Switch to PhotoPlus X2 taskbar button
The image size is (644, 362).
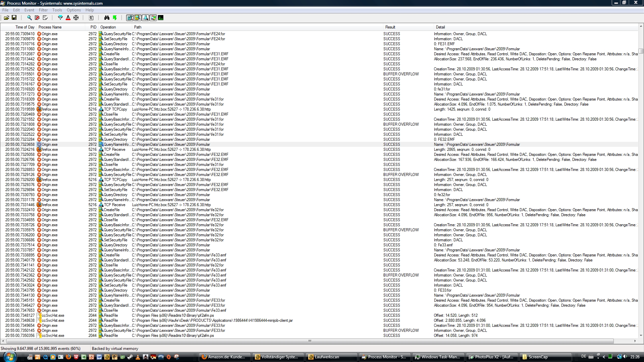pos(491,357)
